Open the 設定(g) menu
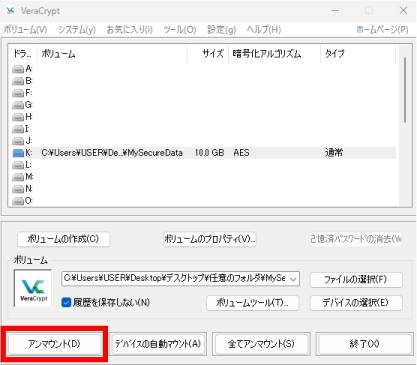This screenshot has height=365, width=417. point(222,30)
